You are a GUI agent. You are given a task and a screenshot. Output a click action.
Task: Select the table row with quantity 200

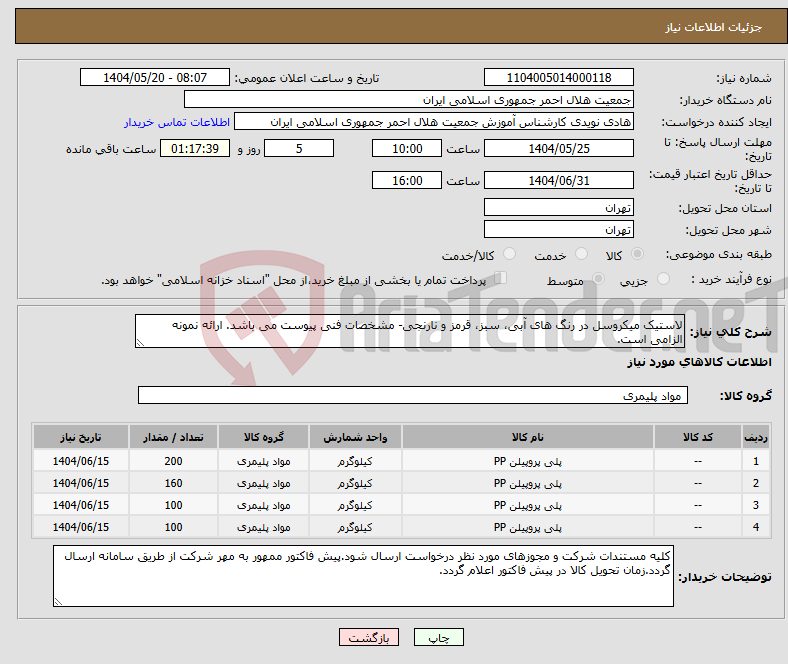[x=400, y=462]
